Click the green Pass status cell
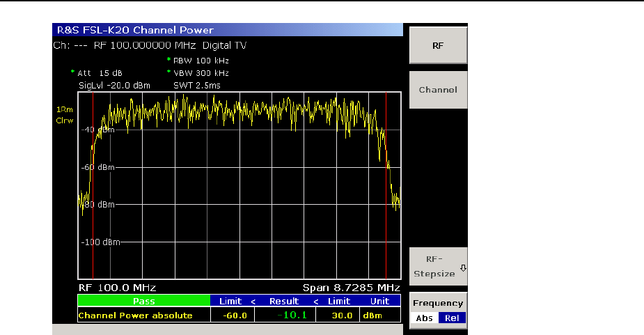 (x=143, y=301)
